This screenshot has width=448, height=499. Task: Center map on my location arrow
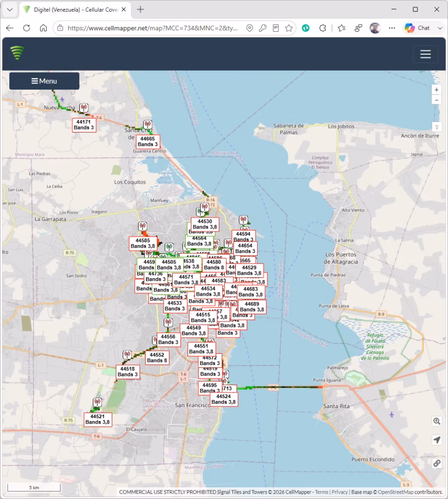[437, 440]
